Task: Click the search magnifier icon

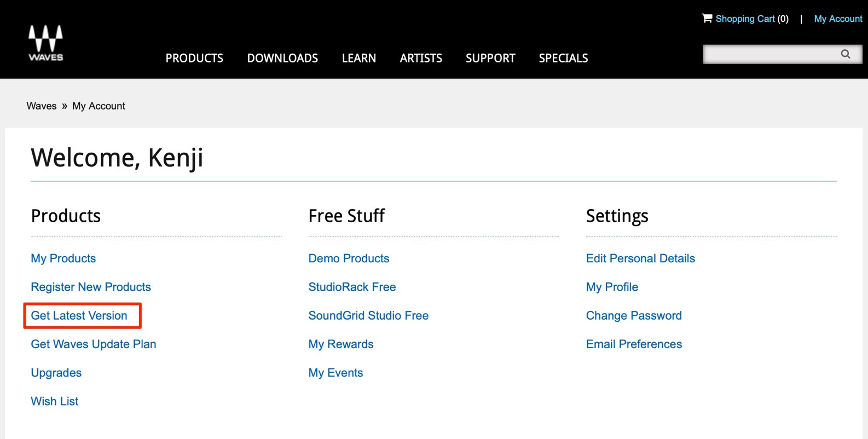Action: coord(846,54)
